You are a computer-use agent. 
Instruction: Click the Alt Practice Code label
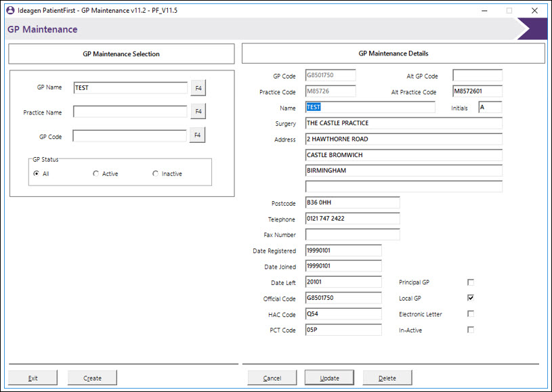414,92
